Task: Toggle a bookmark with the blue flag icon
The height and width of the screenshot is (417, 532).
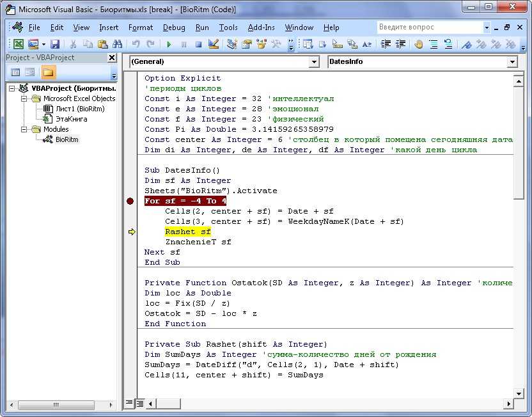Action: pyautogui.click(x=467, y=44)
